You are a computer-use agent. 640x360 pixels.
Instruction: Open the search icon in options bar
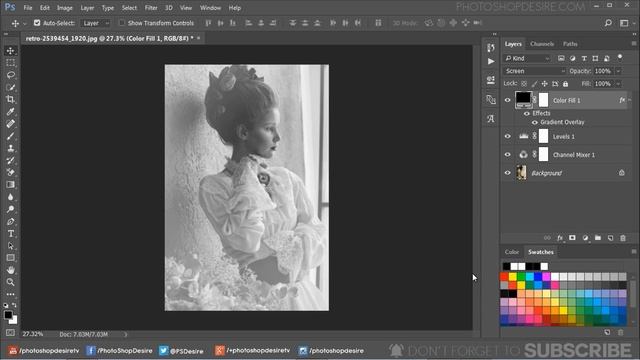click(608, 23)
